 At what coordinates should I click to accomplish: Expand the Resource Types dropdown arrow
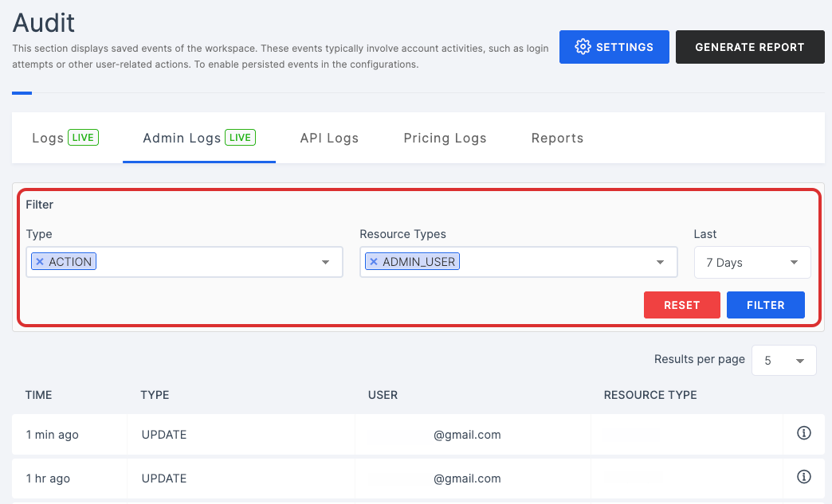[x=660, y=263]
